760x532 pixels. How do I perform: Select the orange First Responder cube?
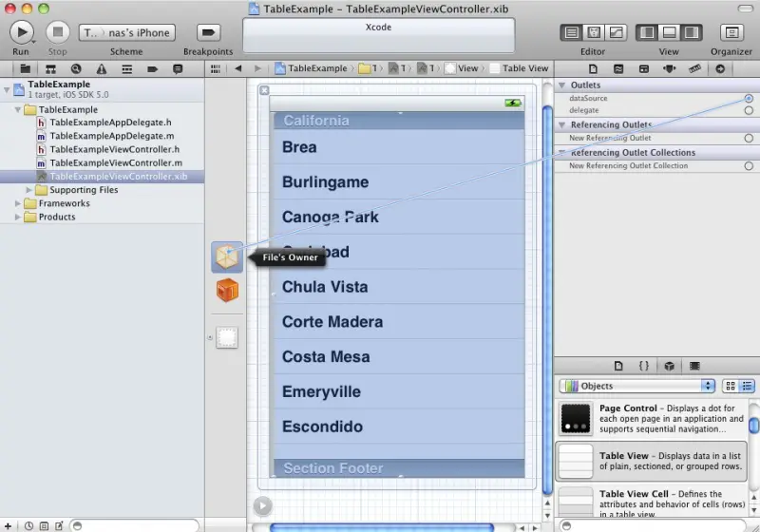click(227, 291)
